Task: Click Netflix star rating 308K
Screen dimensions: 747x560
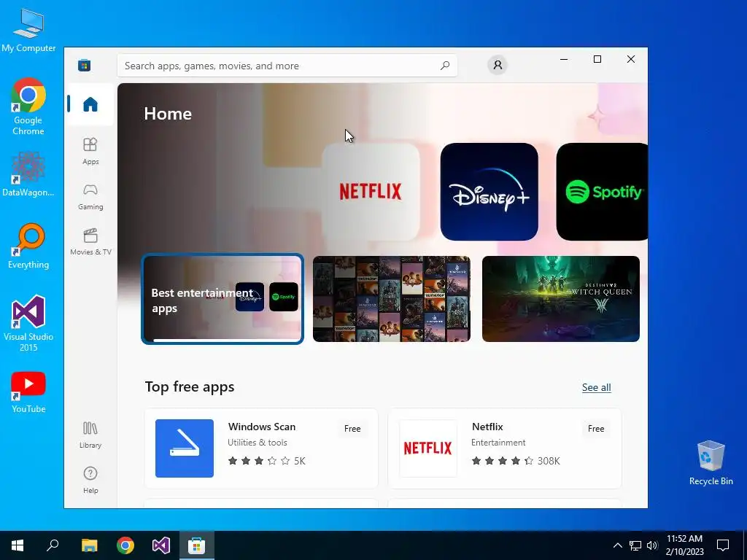Action: 516,461
